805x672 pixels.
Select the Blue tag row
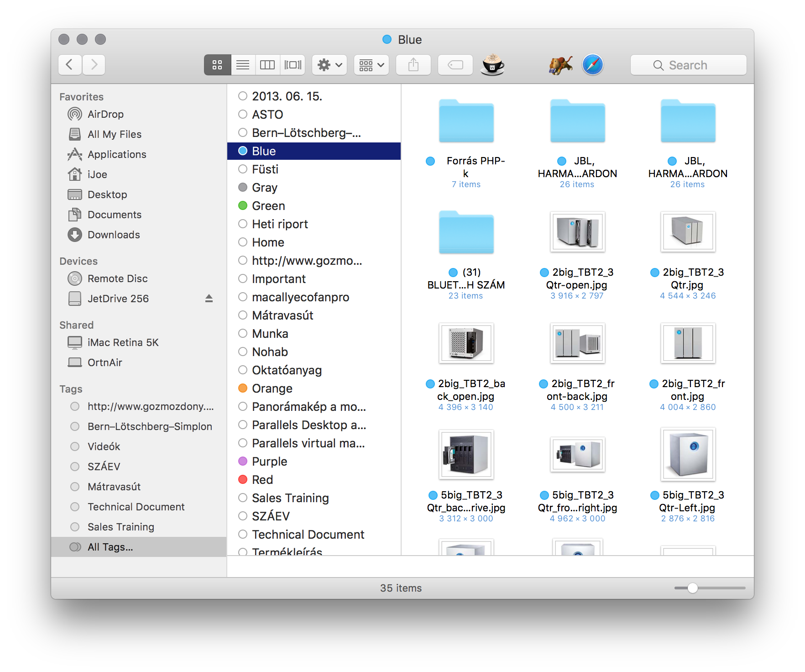click(x=314, y=151)
